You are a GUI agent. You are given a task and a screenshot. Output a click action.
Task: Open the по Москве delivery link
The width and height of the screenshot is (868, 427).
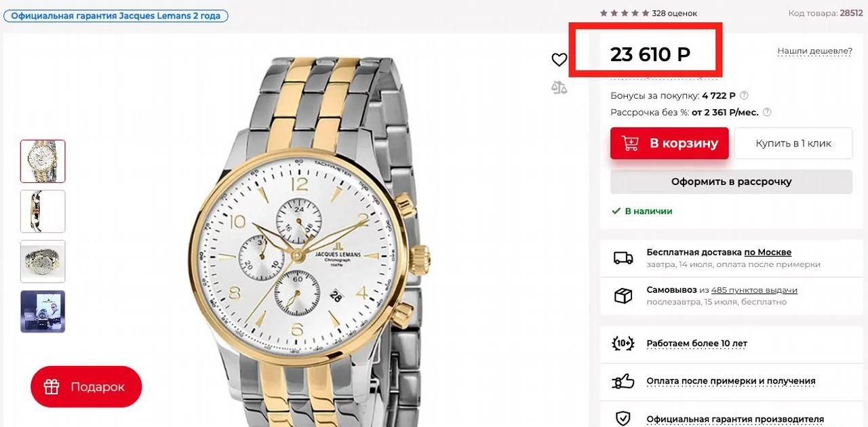point(768,252)
